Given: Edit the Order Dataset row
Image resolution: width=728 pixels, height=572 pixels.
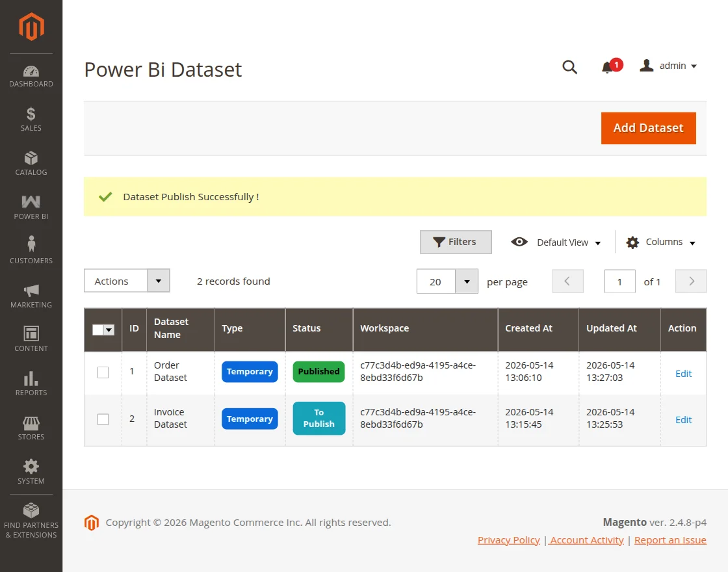Looking at the screenshot, I should (683, 374).
